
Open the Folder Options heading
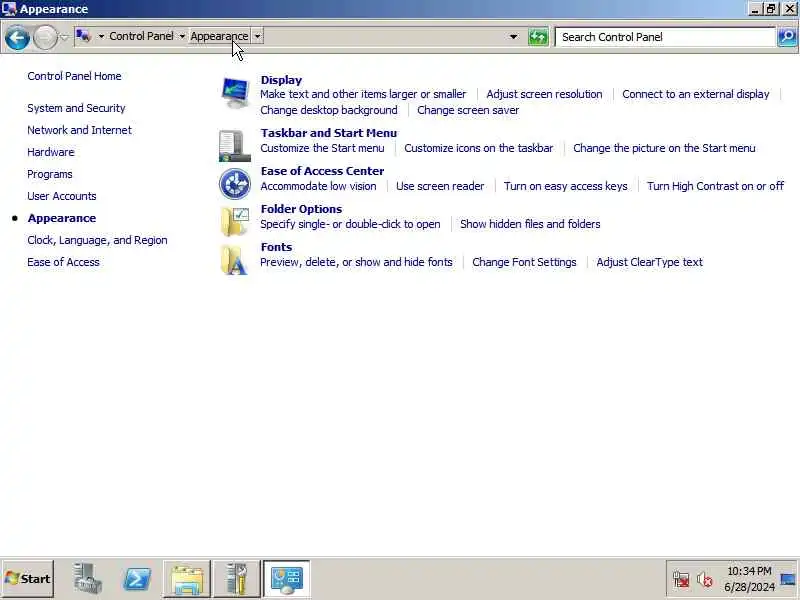point(302,209)
